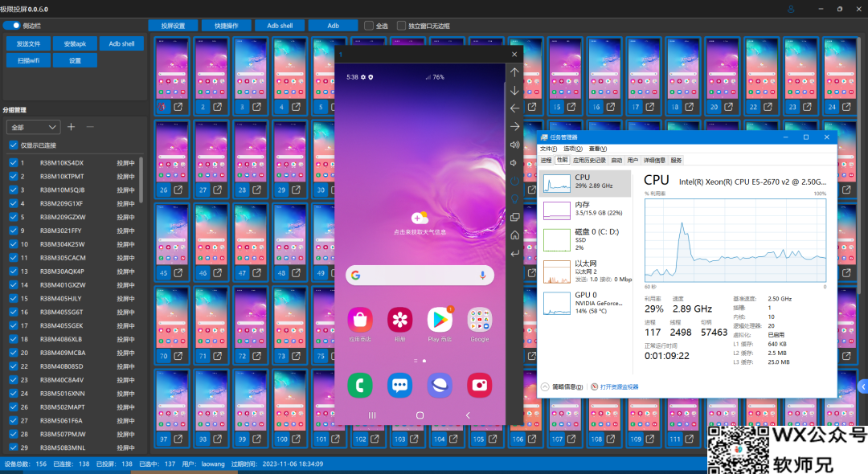Tap the weather widget cloud icon
This screenshot has width=868, height=474.
[x=420, y=218]
